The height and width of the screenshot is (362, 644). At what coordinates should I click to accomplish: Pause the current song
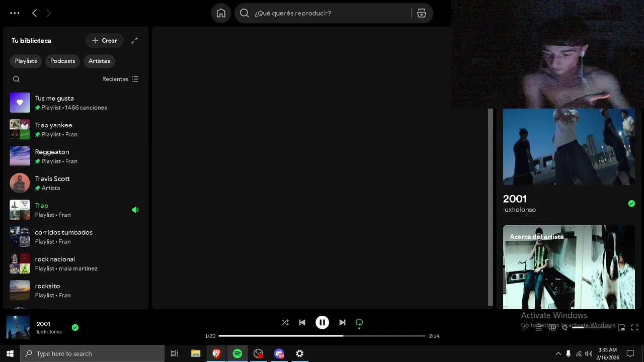(322, 322)
